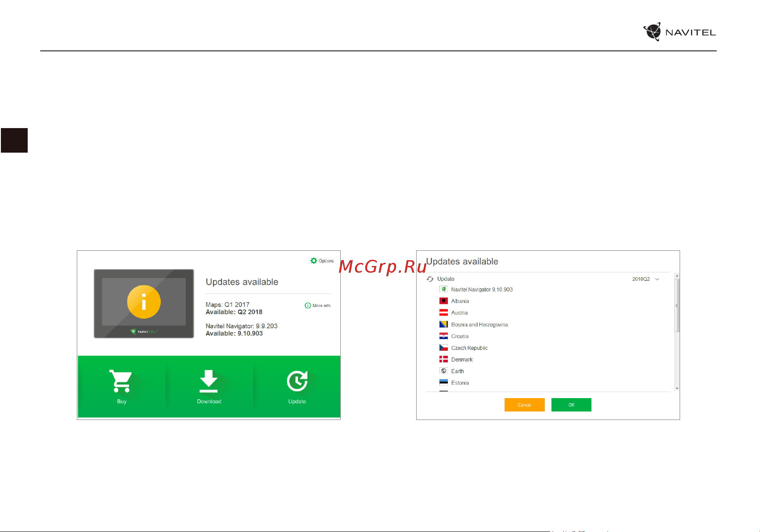Click the Update clock icon
Viewport: 760px width, 532px height.
point(297,381)
